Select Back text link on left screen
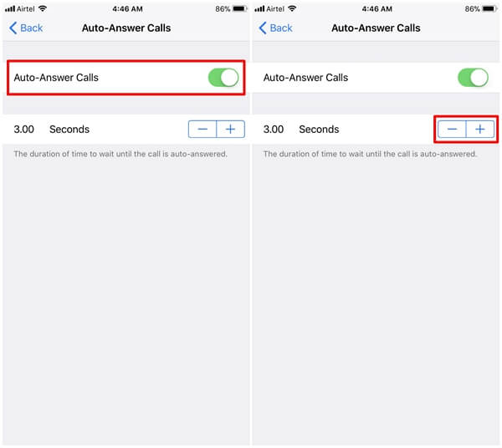Image resolution: width=502 pixels, height=448 pixels. (x=32, y=28)
